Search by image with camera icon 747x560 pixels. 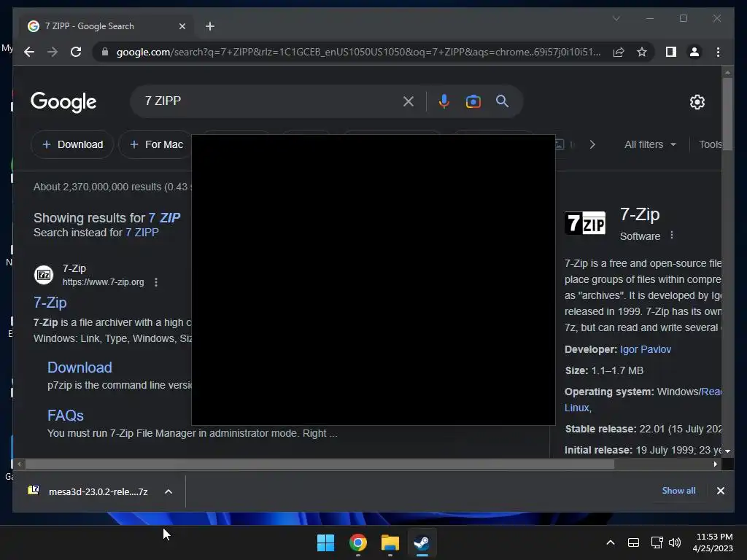473,101
